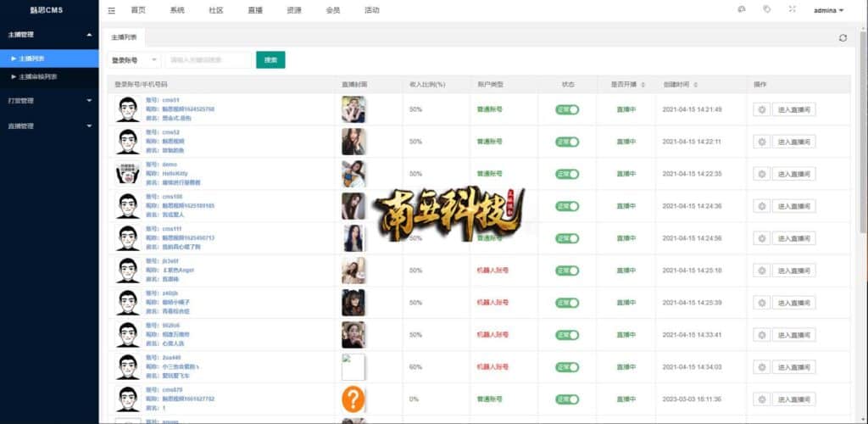Click 进入直播间 for demo row

tap(793, 174)
